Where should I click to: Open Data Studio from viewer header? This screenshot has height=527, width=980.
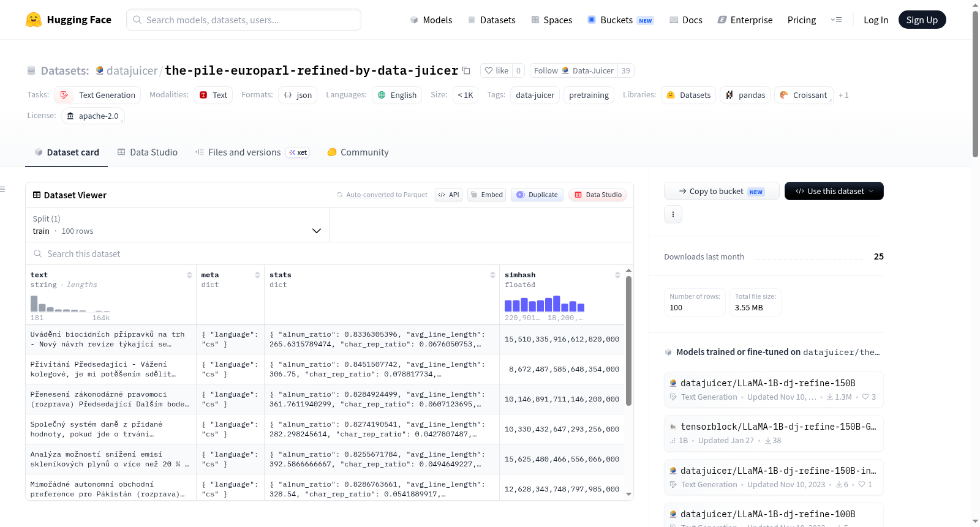598,195
